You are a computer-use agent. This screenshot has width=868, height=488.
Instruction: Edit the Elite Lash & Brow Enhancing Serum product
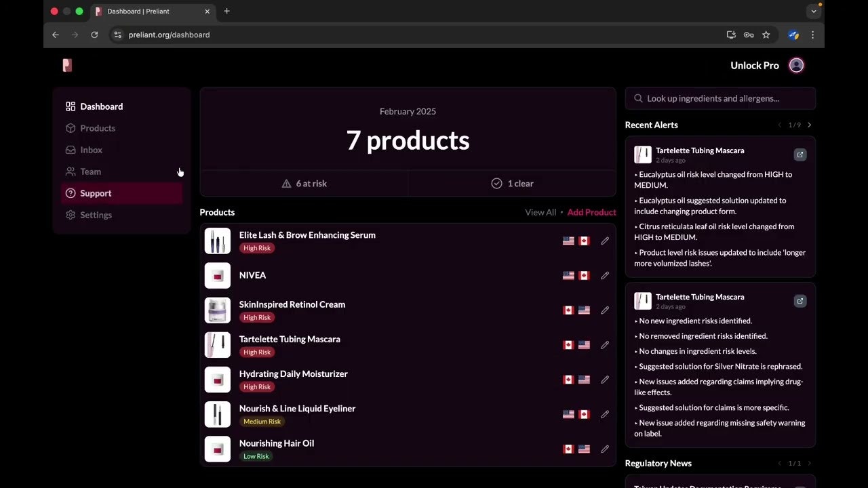pos(605,241)
